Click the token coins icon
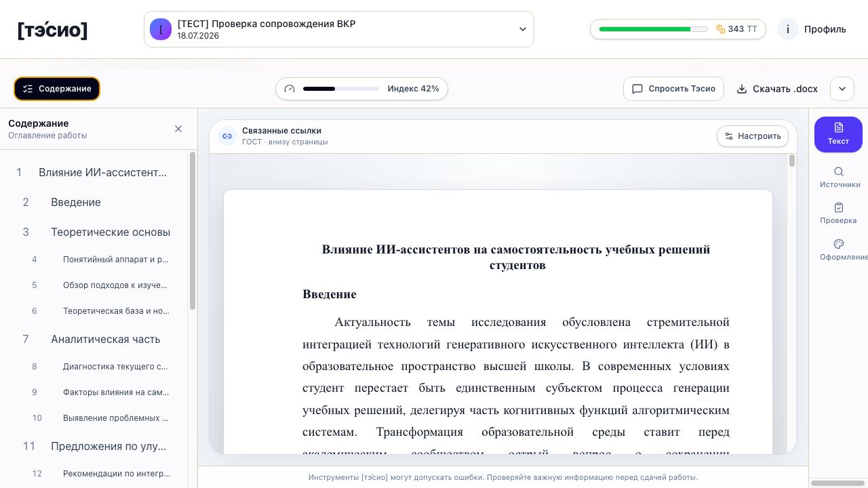The width and height of the screenshot is (868, 488). [720, 29]
